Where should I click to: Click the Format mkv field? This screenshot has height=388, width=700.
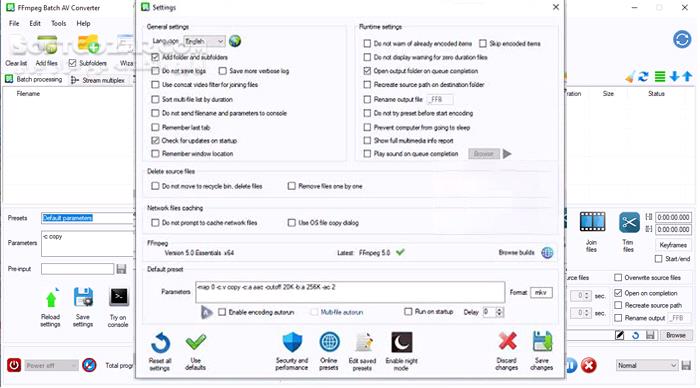pos(541,292)
